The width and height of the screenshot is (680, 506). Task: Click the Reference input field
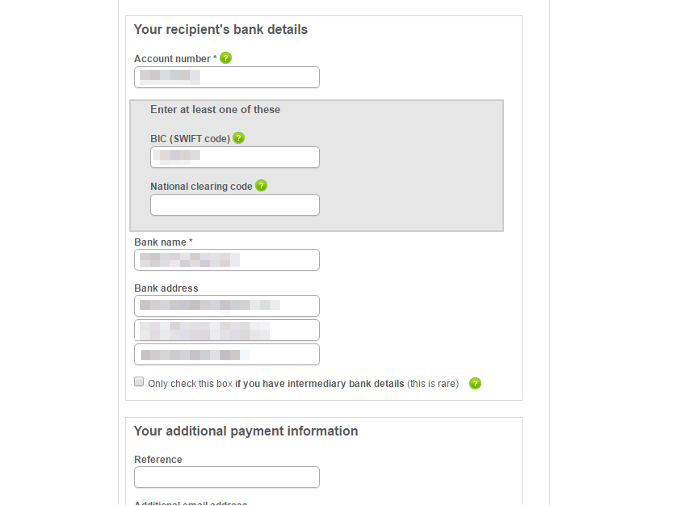point(227,477)
